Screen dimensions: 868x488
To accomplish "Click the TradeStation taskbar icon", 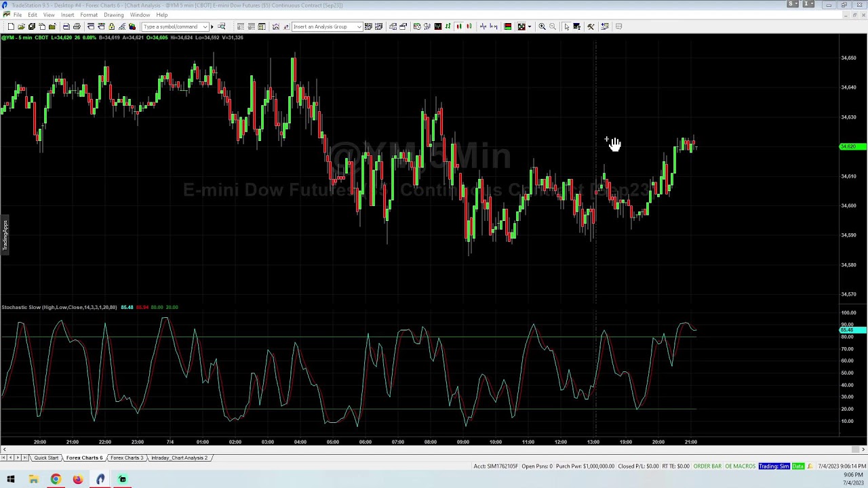I will (x=100, y=479).
